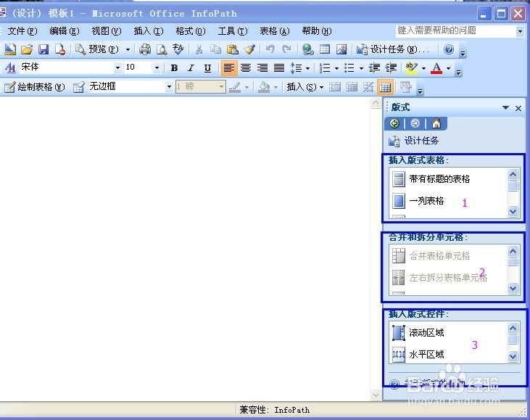Image resolution: width=530 pixels, height=420 pixels.
Task: Set align right
Action: pos(262,68)
